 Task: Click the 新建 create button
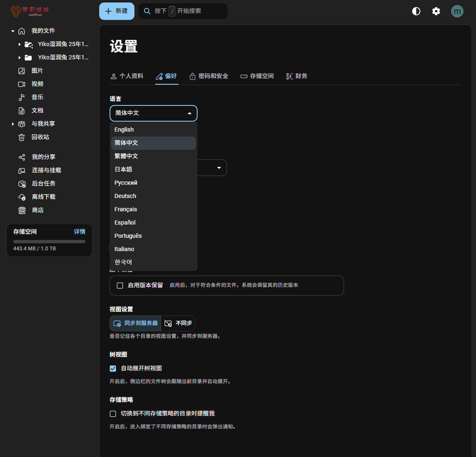[x=117, y=11]
